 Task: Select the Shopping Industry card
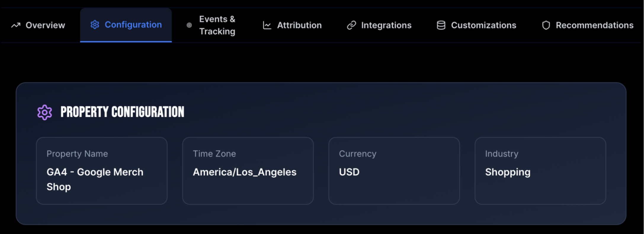pos(540,171)
